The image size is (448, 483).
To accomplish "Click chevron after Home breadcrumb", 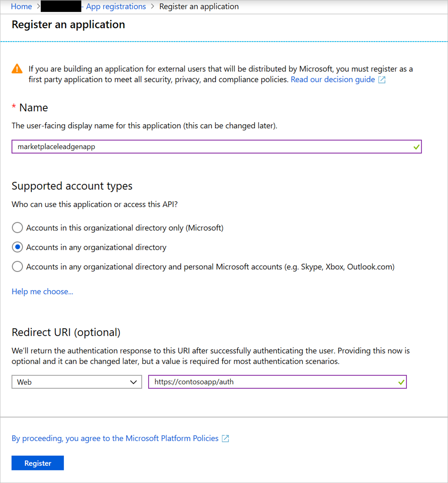I will click(x=38, y=7).
